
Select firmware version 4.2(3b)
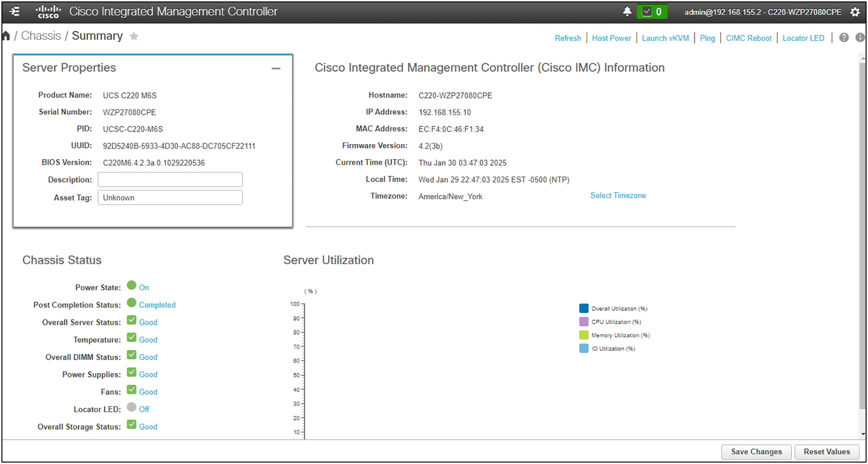tap(430, 146)
